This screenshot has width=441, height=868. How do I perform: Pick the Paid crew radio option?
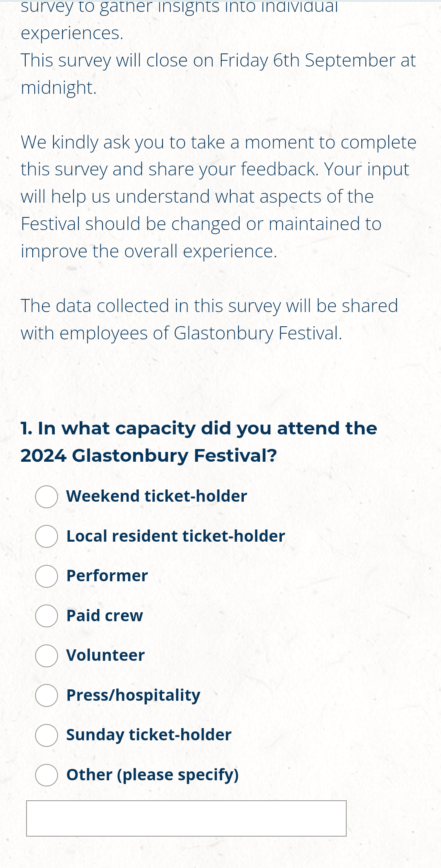pos(47,616)
